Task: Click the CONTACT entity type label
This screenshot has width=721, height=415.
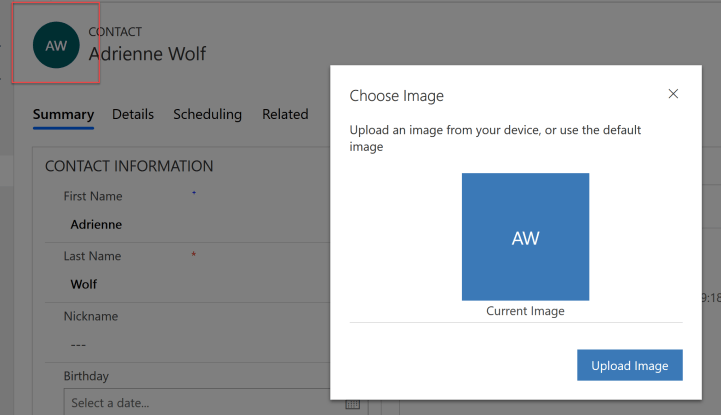Action: tap(115, 32)
